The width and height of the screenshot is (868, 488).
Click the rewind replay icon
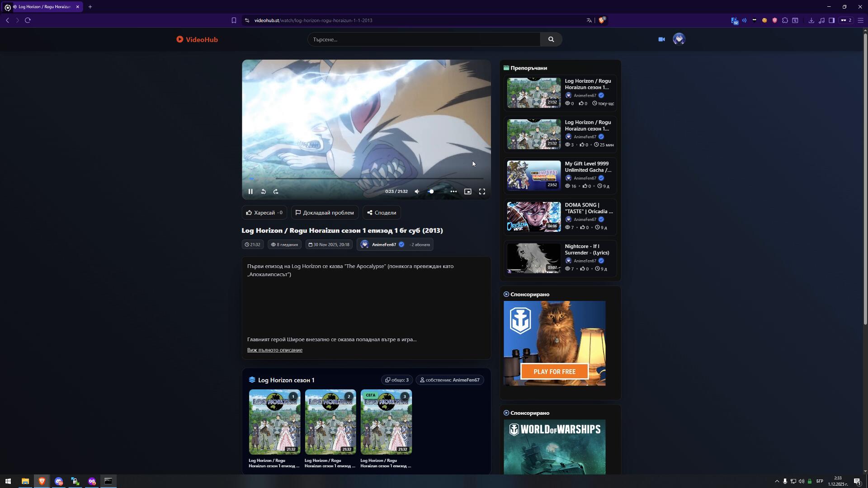pos(263,192)
